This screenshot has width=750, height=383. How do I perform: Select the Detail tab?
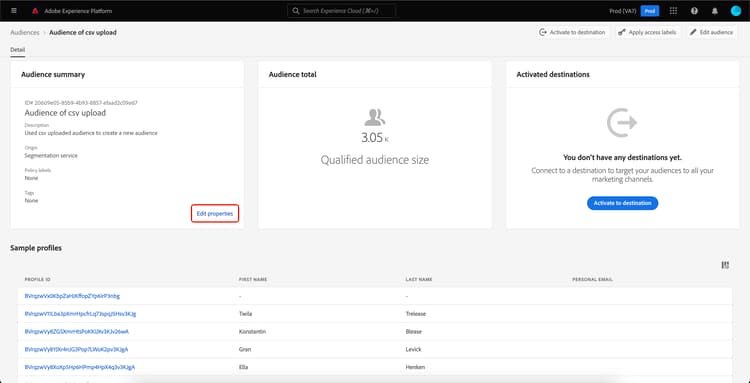[x=18, y=50]
